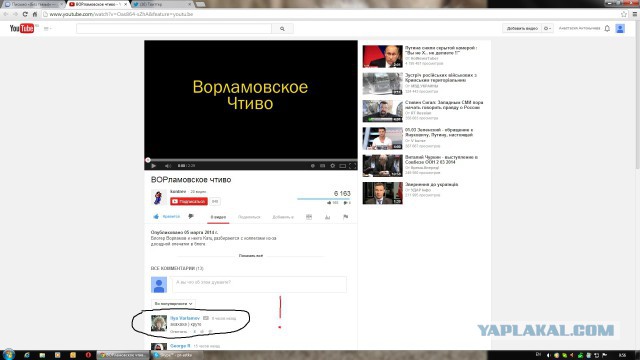Open the transcript icon tab
The image size is (640, 360).
point(309,217)
